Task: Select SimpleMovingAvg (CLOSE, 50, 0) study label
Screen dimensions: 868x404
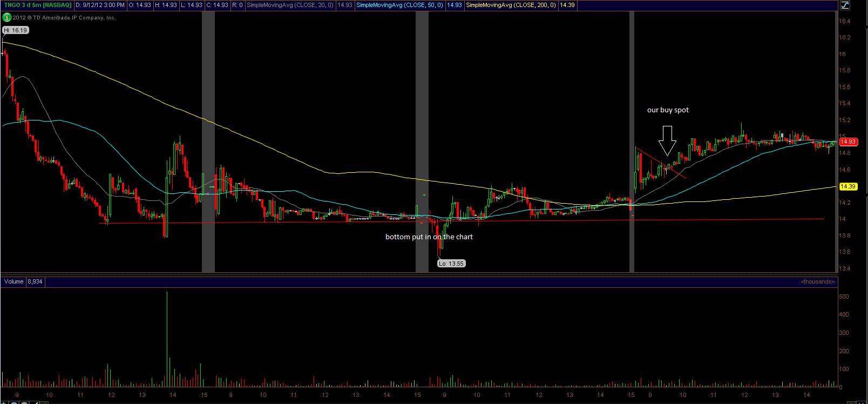Action: click(x=399, y=5)
